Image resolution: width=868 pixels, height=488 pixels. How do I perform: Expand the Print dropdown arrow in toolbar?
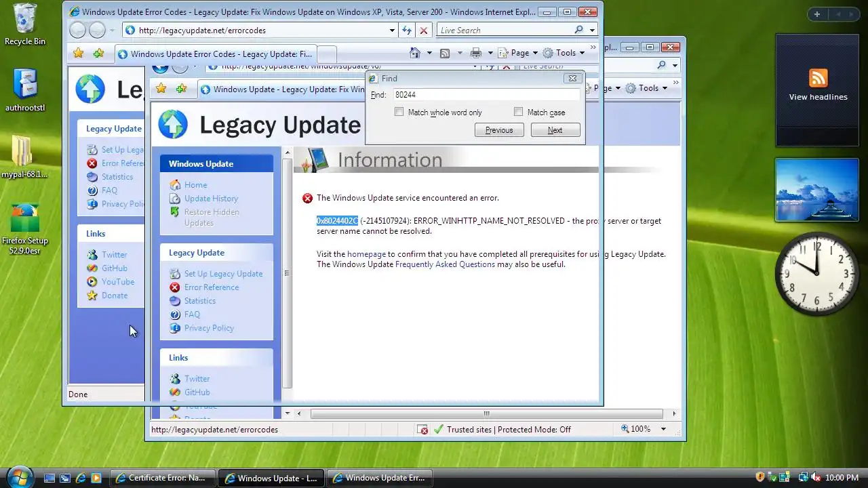tap(490, 53)
